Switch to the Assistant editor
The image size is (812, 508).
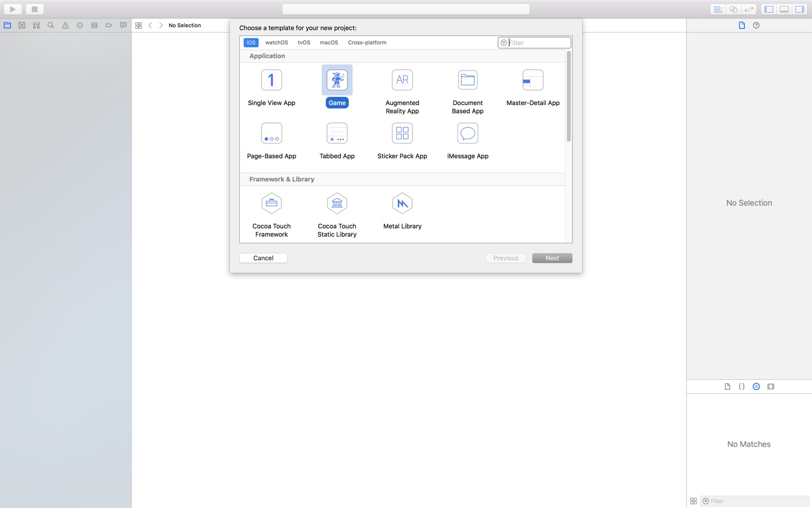click(x=734, y=9)
